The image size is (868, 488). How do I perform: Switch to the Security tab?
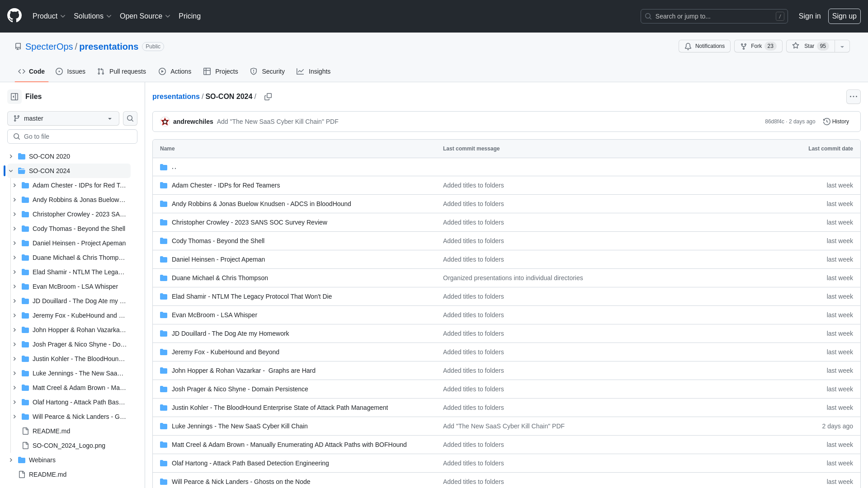point(268,71)
